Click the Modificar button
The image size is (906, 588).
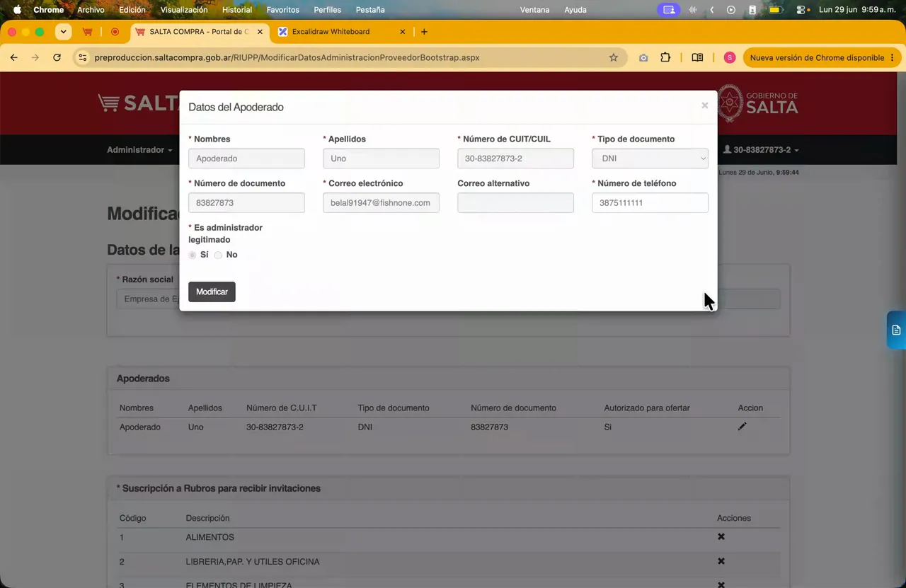click(212, 292)
